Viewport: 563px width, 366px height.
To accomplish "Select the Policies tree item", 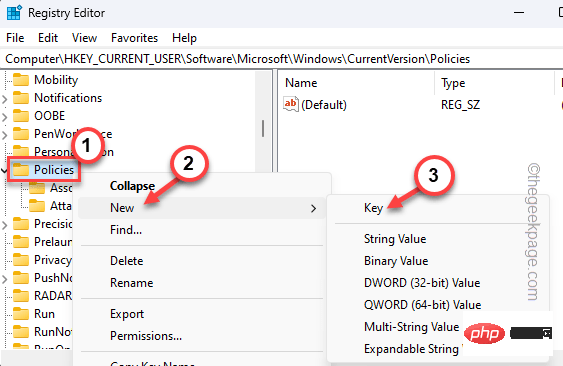I will point(54,170).
